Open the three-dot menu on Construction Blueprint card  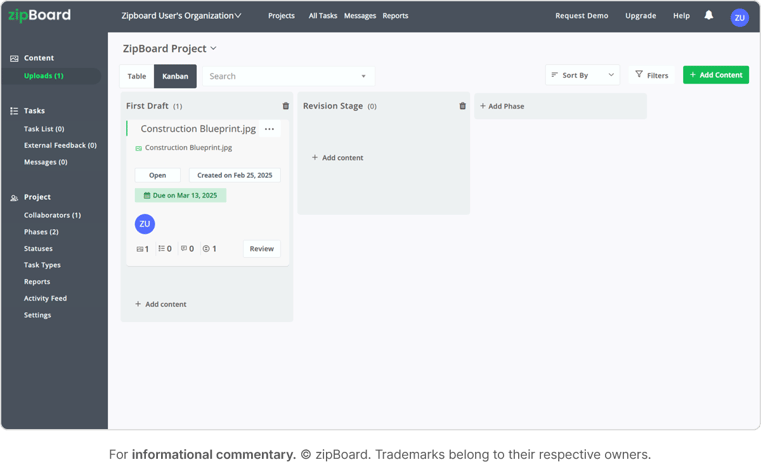pyautogui.click(x=269, y=129)
